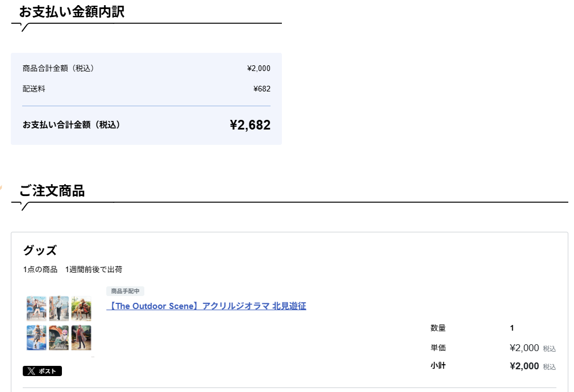The width and height of the screenshot is (574, 392).
Task: Click the ポスト share button text
Action: click(47, 371)
